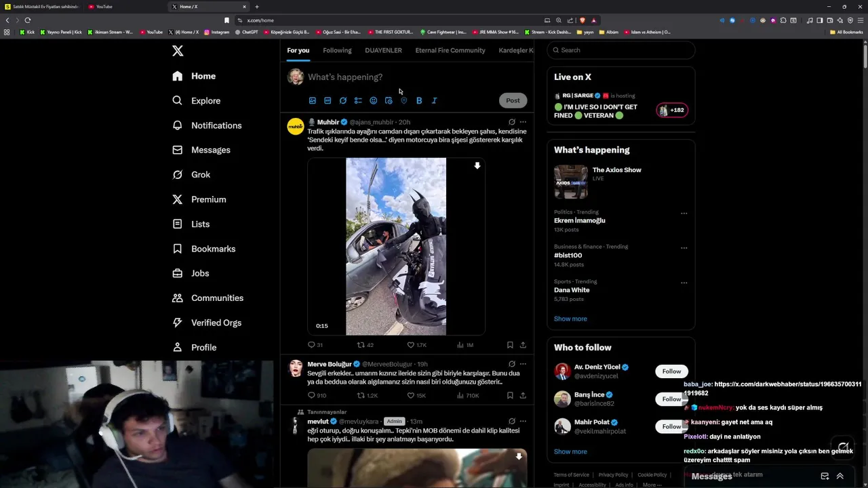Open Premium in the sidebar
Viewport: 868px width, 488px height.
point(199,199)
